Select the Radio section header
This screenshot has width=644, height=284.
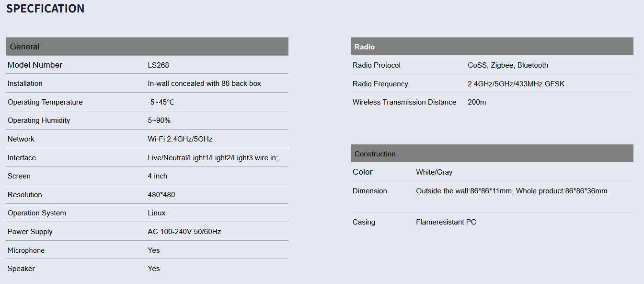[365, 47]
